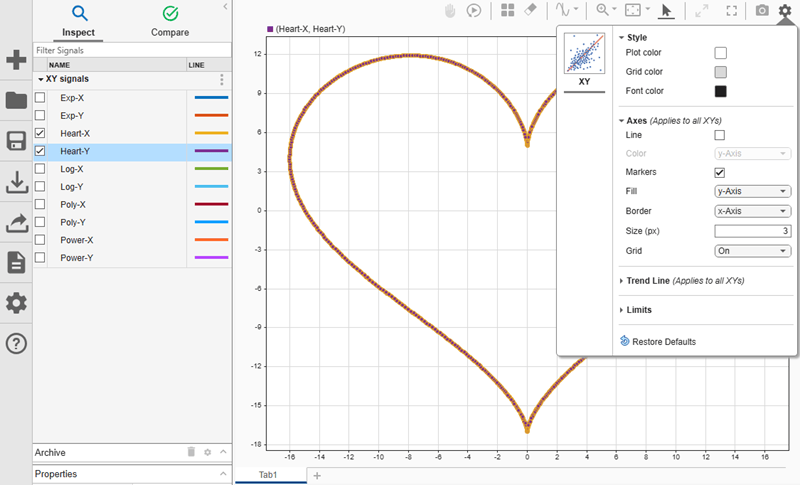Check the Log-X signal checkbox
Screen dimensions: 800x485
tap(40, 169)
